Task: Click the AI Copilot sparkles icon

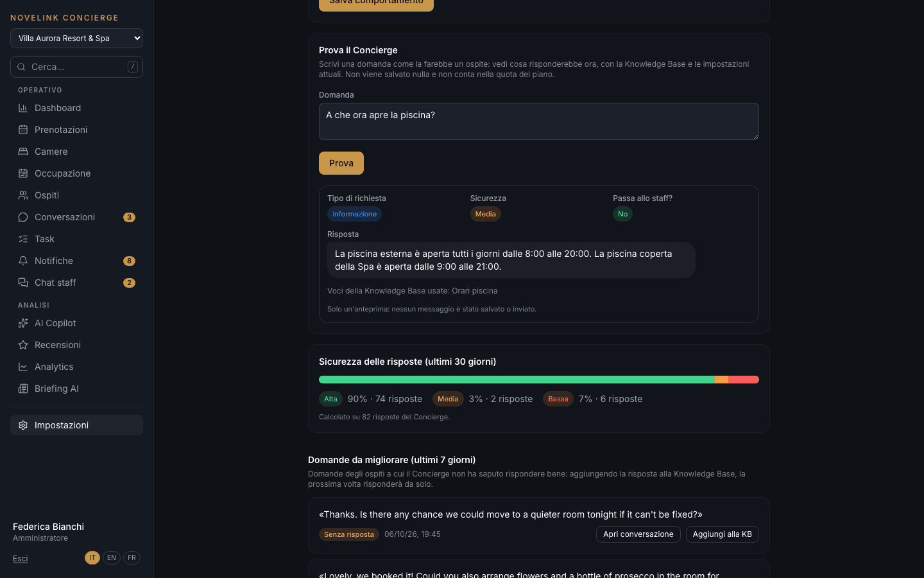Action: click(23, 323)
